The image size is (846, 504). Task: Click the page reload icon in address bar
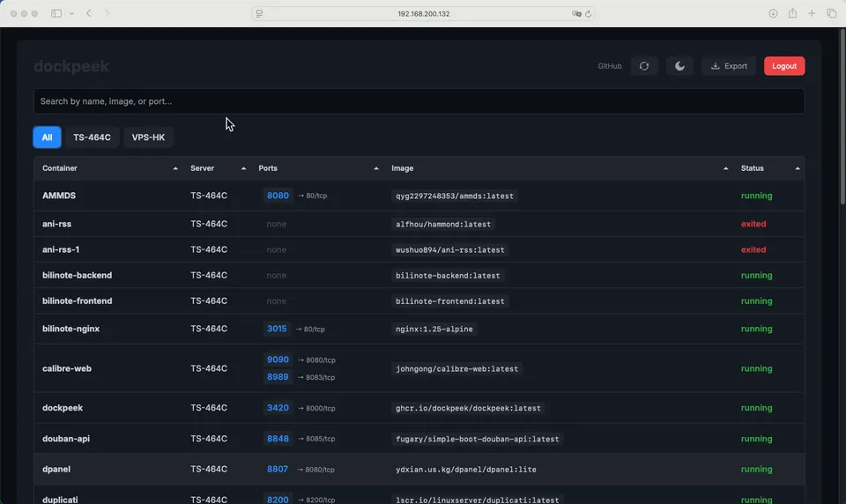coord(588,14)
